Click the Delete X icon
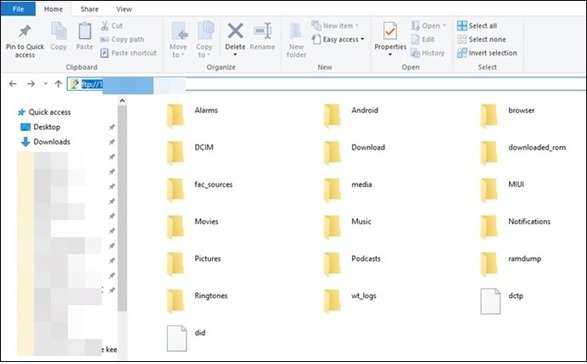This screenshot has width=587, height=364. (235, 31)
